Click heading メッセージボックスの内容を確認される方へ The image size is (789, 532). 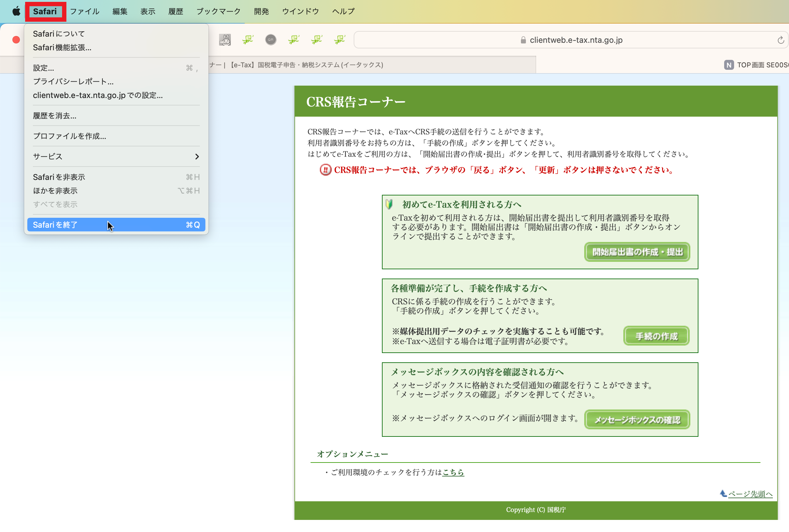[477, 372]
